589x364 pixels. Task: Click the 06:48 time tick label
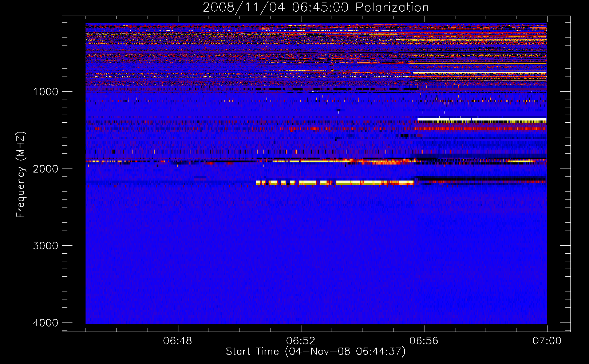tap(178, 341)
